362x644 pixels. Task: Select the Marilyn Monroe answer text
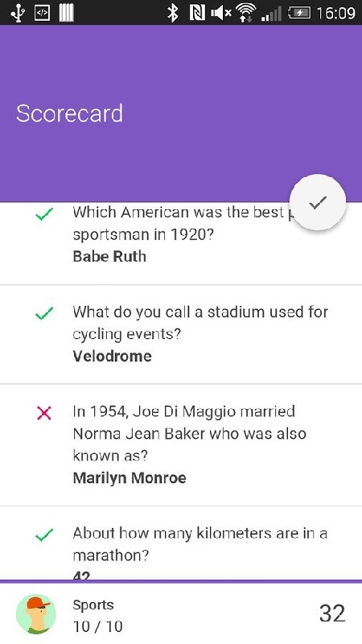coord(130,477)
